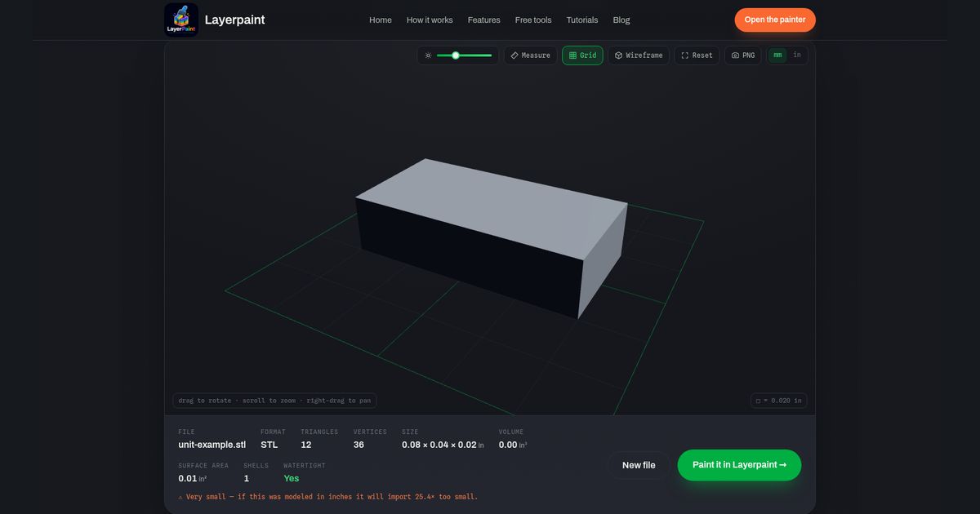Open the Free tools menu item
Viewport: 980px width, 514px height.
[533, 20]
